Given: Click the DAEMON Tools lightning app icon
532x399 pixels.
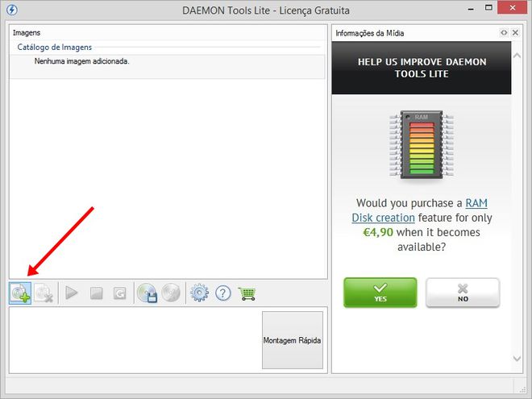Looking at the screenshot, I should (x=12, y=10).
